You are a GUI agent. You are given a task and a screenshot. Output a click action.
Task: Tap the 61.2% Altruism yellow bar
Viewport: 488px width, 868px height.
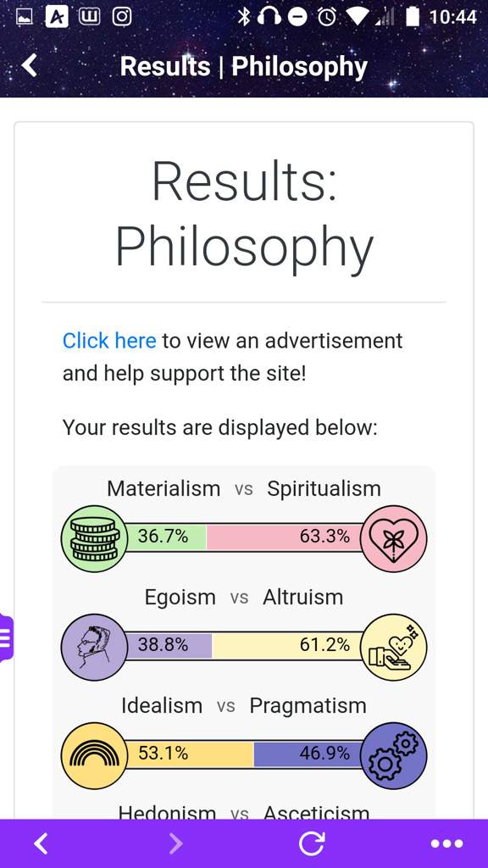coord(286,645)
